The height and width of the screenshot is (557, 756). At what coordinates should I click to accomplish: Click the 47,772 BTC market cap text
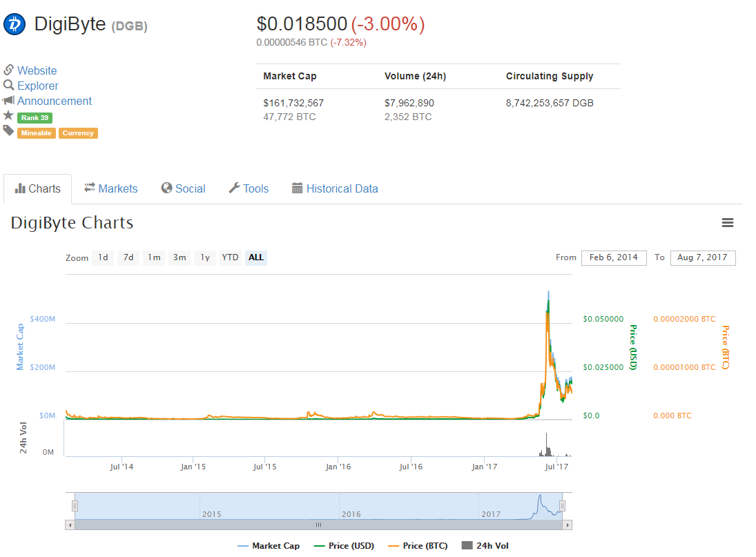[x=289, y=117]
